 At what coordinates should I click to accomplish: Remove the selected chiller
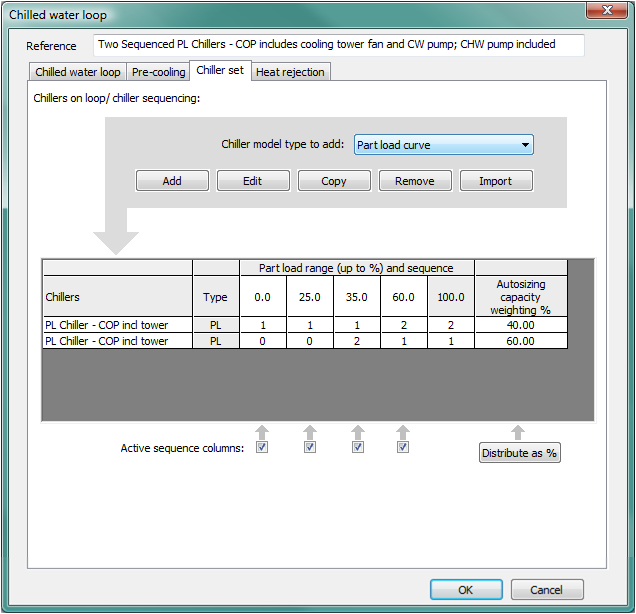click(x=414, y=181)
